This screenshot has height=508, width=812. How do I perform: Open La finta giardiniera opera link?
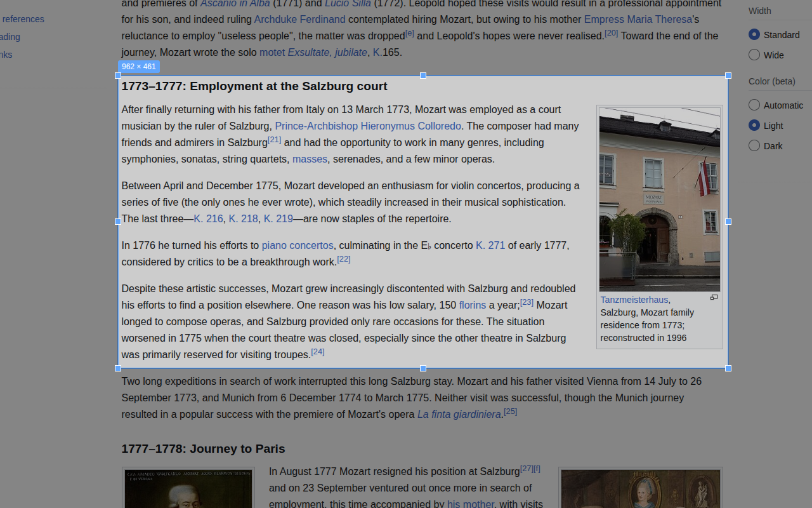click(x=459, y=414)
